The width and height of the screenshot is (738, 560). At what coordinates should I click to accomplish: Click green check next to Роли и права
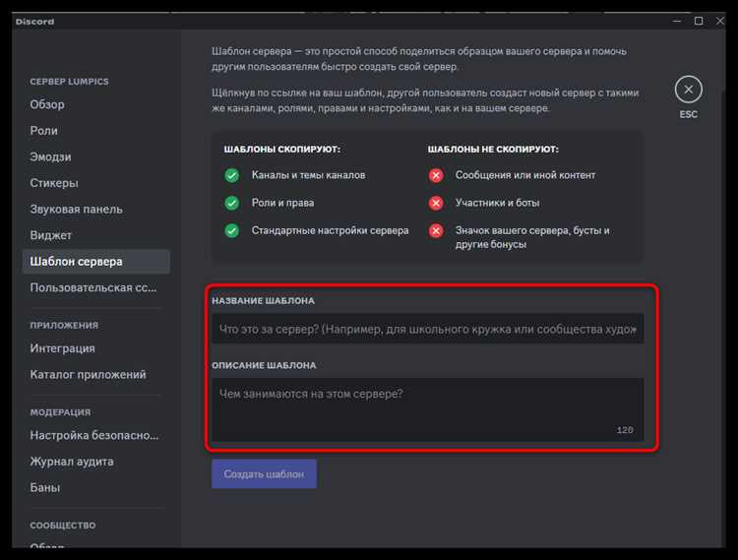click(x=231, y=203)
